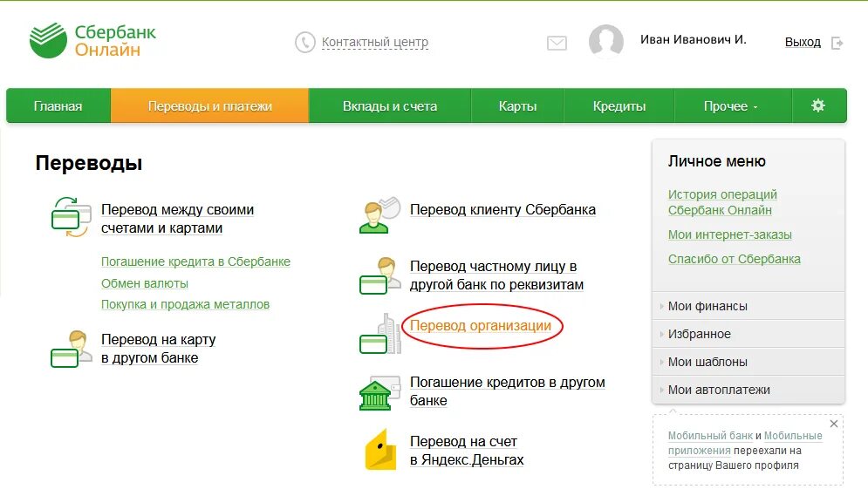Open Спасибо от Сбербанка link
This screenshot has width=868, height=489.
734,259
